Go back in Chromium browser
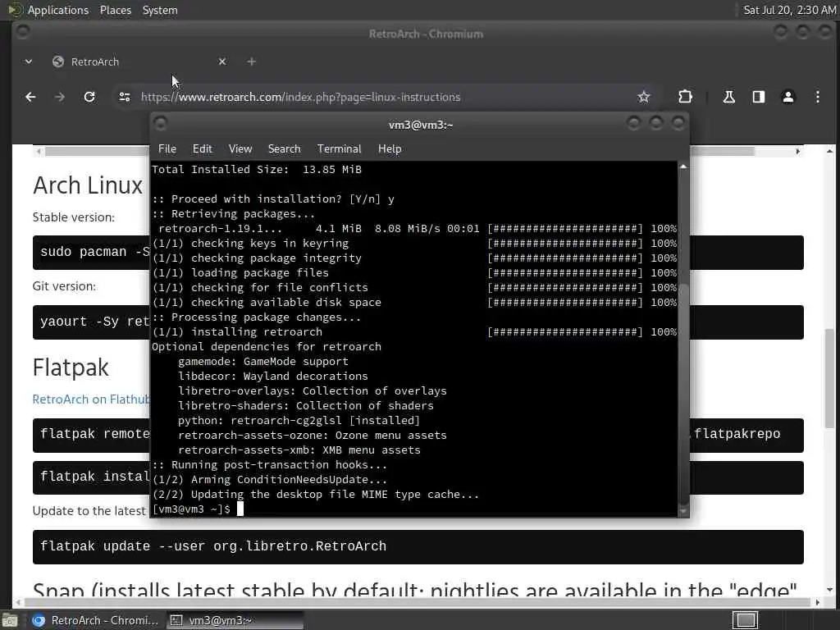840x630 pixels. tap(30, 97)
